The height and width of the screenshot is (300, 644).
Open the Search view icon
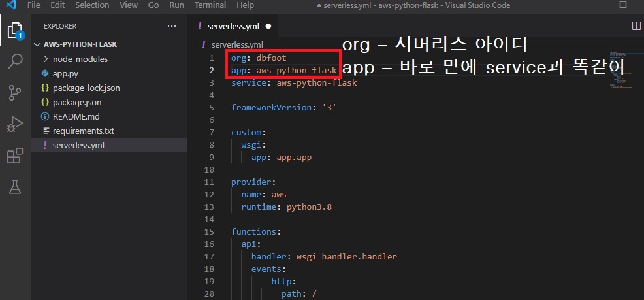click(x=15, y=61)
